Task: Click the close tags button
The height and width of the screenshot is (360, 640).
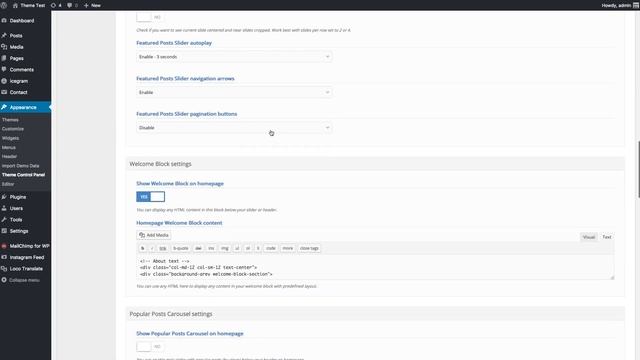Action: tap(309, 248)
